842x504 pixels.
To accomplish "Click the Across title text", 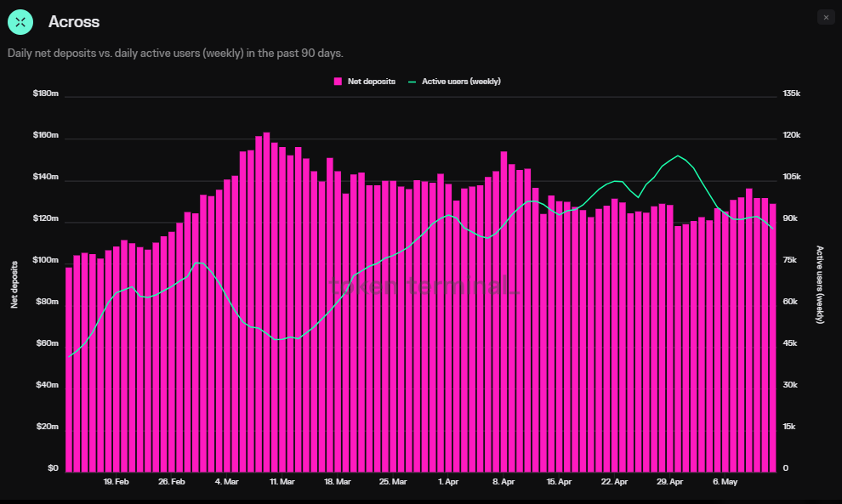I will click(74, 22).
